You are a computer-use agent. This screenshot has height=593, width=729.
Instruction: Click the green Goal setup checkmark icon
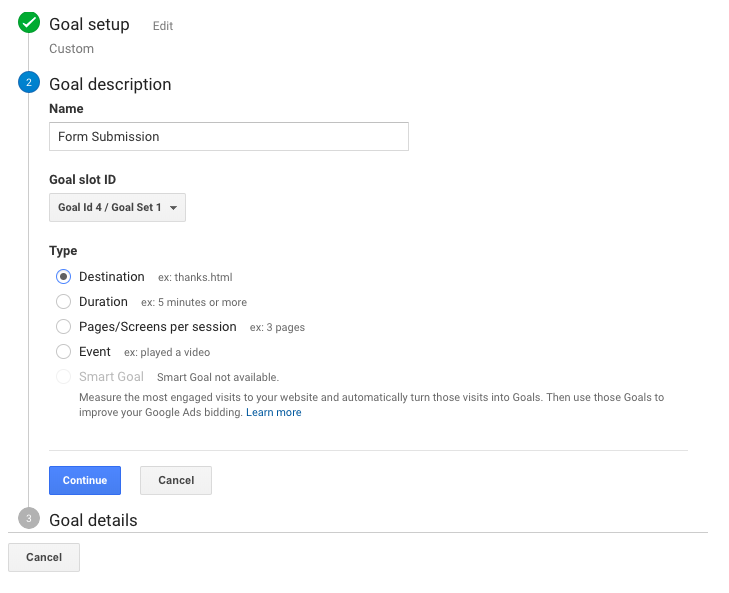(29, 22)
